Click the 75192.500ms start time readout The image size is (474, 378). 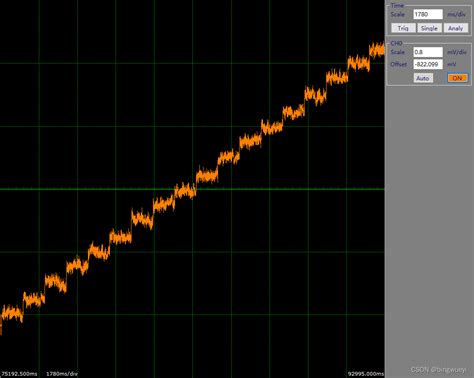19,374
